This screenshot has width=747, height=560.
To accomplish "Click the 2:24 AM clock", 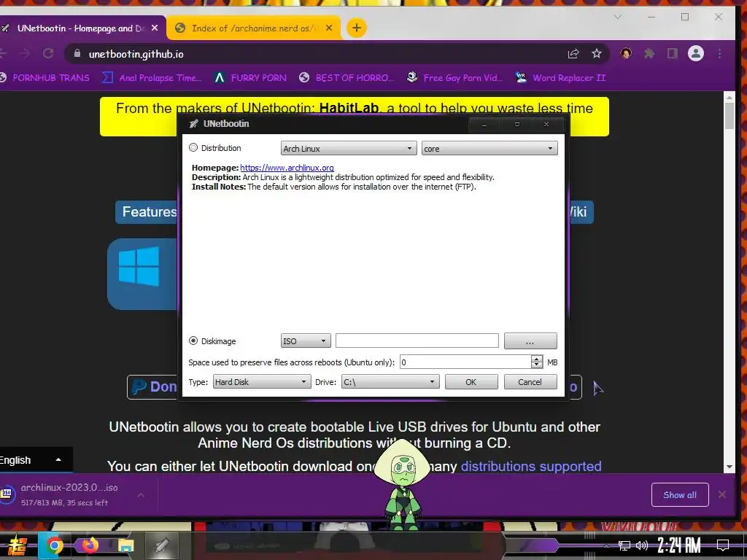I will pos(679,545).
